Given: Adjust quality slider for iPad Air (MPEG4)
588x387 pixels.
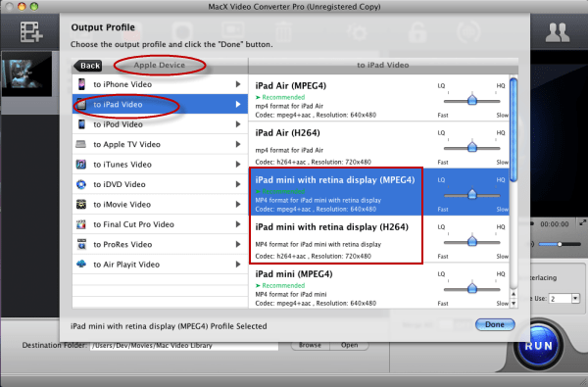Looking at the screenshot, I should [x=471, y=100].
